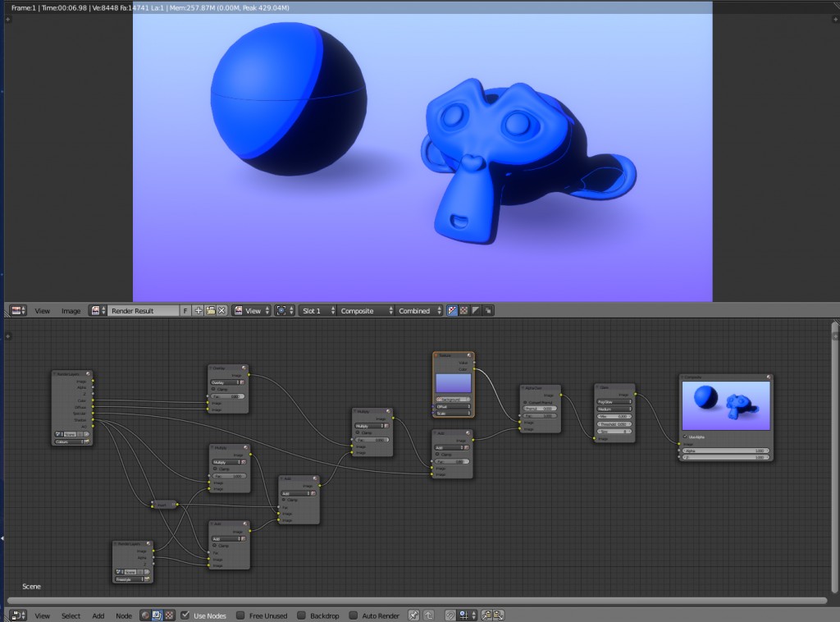Enable Auto Render in node header
Image resolution: width=840 pixels, height=622 pixels.
[354, 615]
